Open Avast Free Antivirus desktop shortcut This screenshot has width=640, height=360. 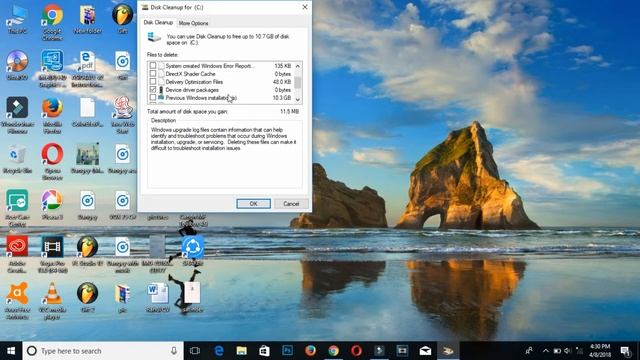click(x=17, y=301)
